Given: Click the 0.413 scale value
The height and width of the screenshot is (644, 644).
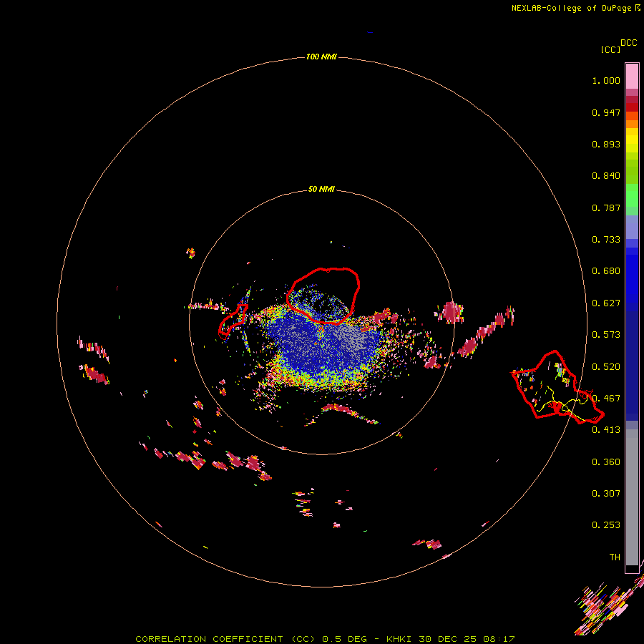Looking at the screenshot, I should pyautogui.click(x=606, y=430).
